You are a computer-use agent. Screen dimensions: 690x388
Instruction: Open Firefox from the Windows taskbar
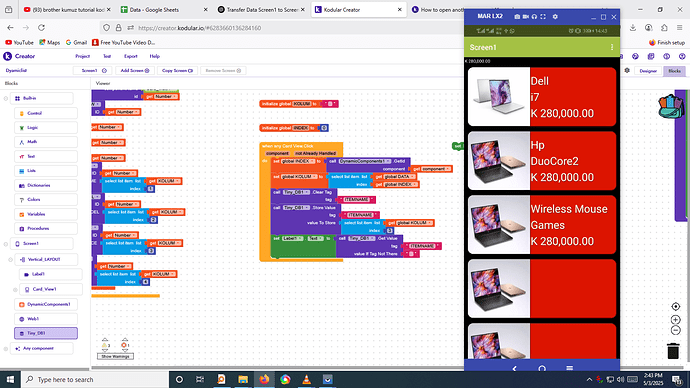click(x=264, y=379)
